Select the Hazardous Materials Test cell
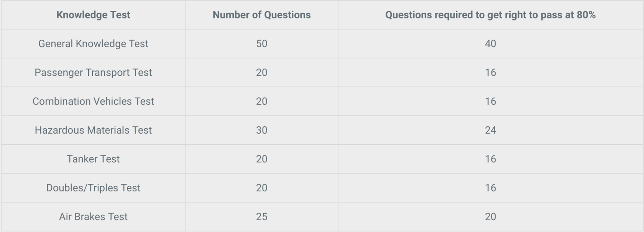The width and height of the screenshot is (644, 232). click(x=93, y=130)
